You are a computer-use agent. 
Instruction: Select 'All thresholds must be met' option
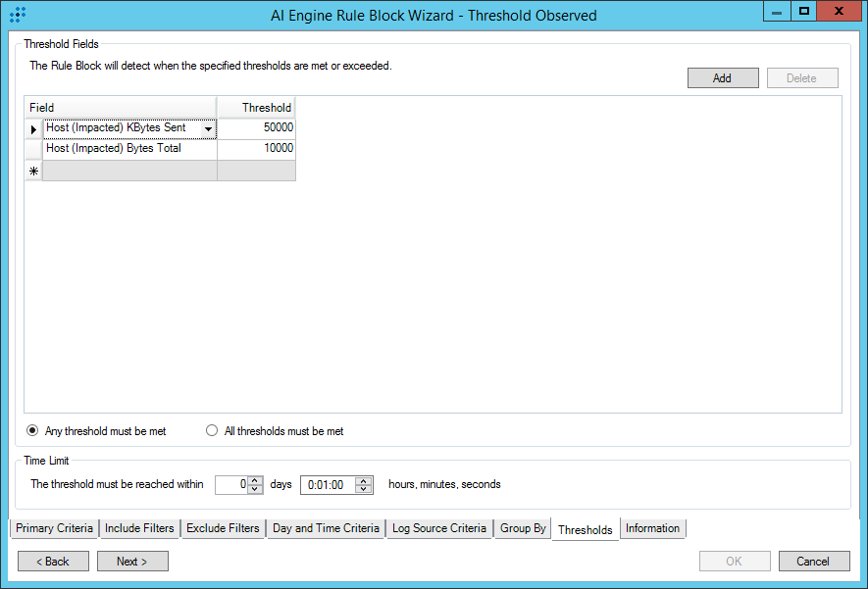pyautogui.click(x=212, y=431)
